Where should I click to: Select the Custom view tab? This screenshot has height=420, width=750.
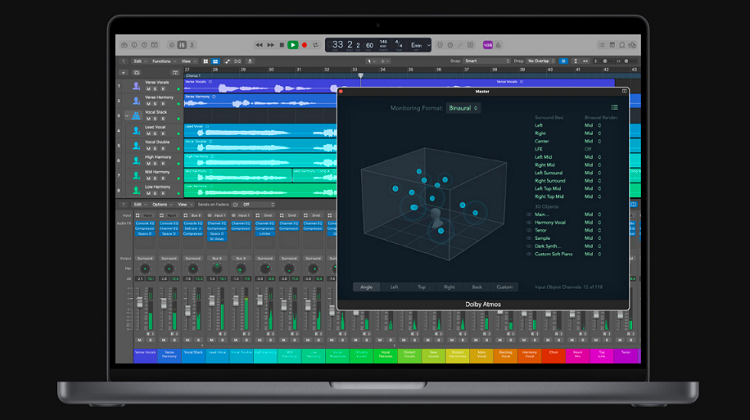coord(505,287)
